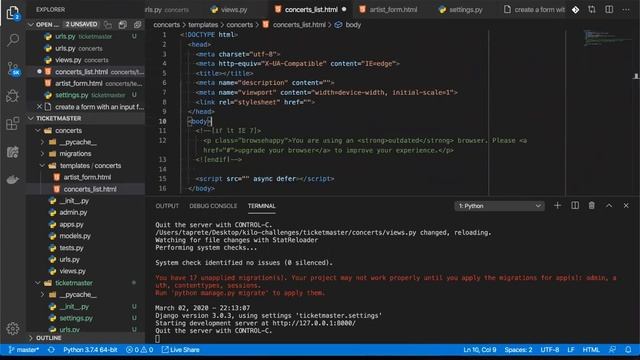
Task: Open the Search view in activity bar
Action: [x=13, y=40]
